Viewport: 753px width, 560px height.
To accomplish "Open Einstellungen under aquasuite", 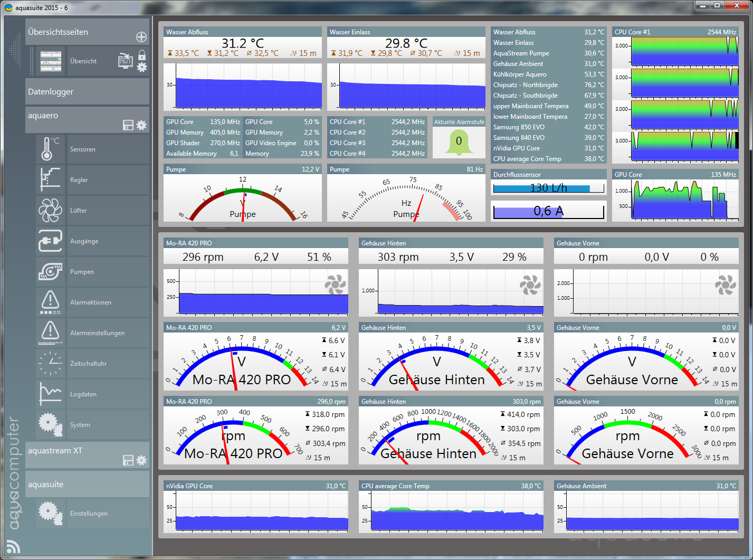I will point(89,514).
